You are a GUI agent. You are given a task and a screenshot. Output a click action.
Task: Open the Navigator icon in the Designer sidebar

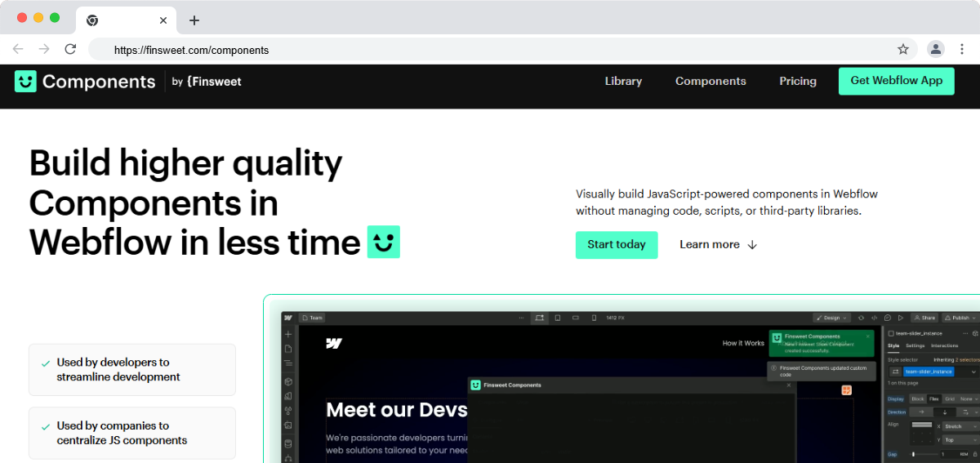tap(288, 363)
